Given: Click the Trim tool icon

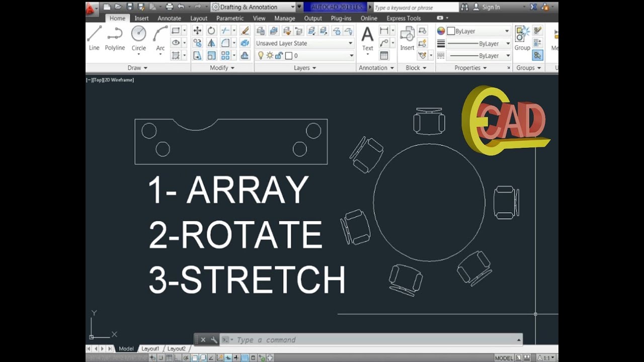Looking at the screenshot, I should point(225,31).
